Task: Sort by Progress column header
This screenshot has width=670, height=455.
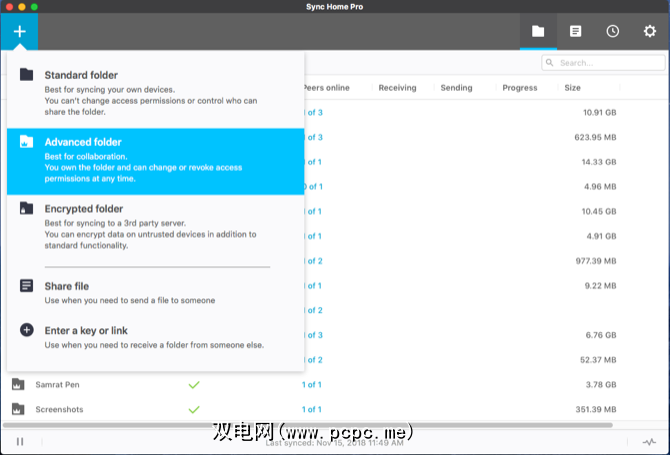Action: click(520, 88)
